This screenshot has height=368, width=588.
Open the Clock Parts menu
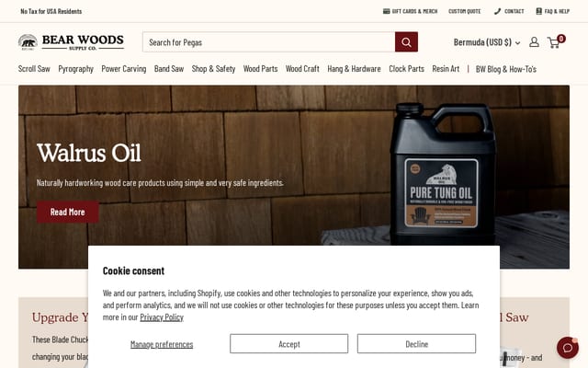coord(406,69)
